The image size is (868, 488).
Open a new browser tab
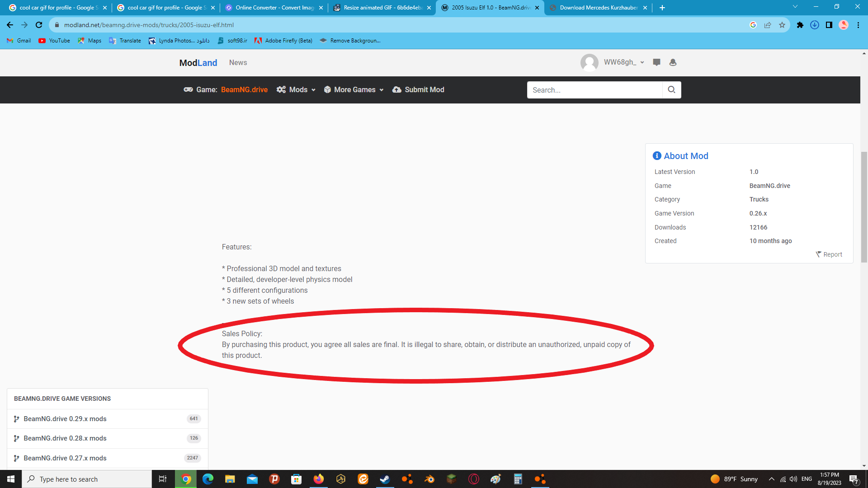662,8
